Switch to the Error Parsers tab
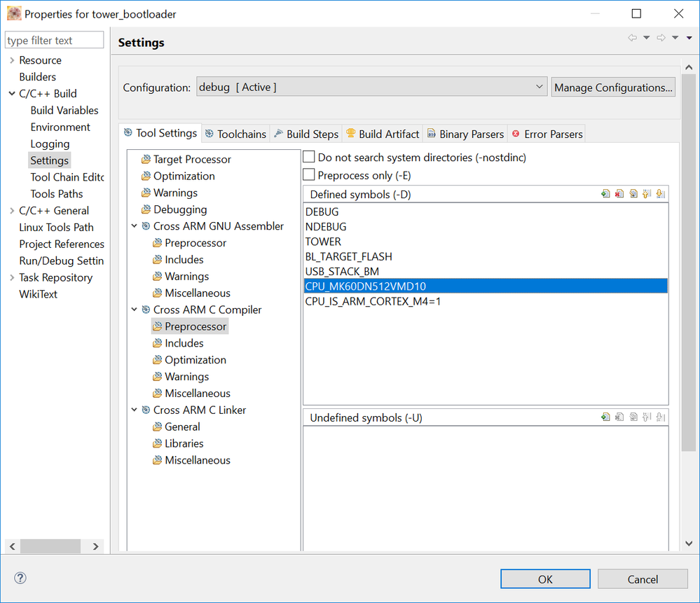This screenshot has width=700, height=603. pos(547,134)
